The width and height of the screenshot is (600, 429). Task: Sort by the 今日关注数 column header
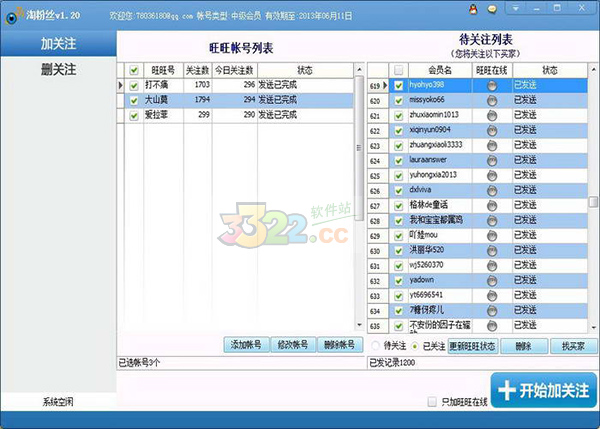(x=234, y=70)
